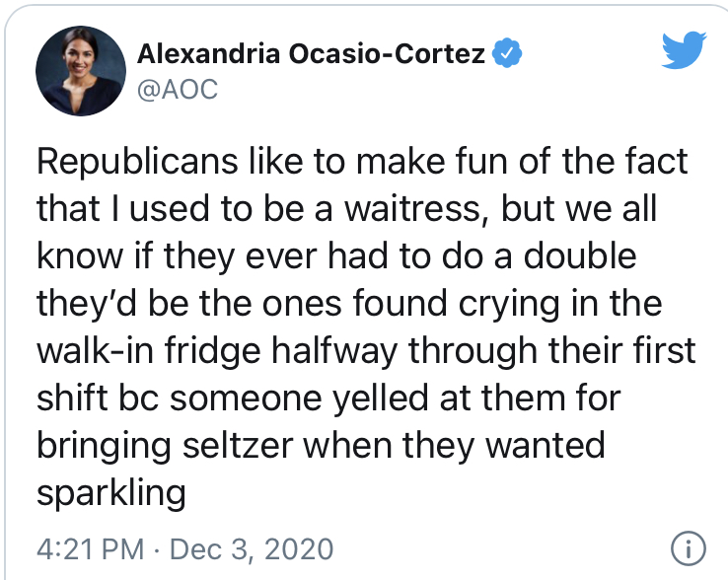728x580 pixels.
Task: Click the word "Republicans" in the tweet
Action: (137, 162)
